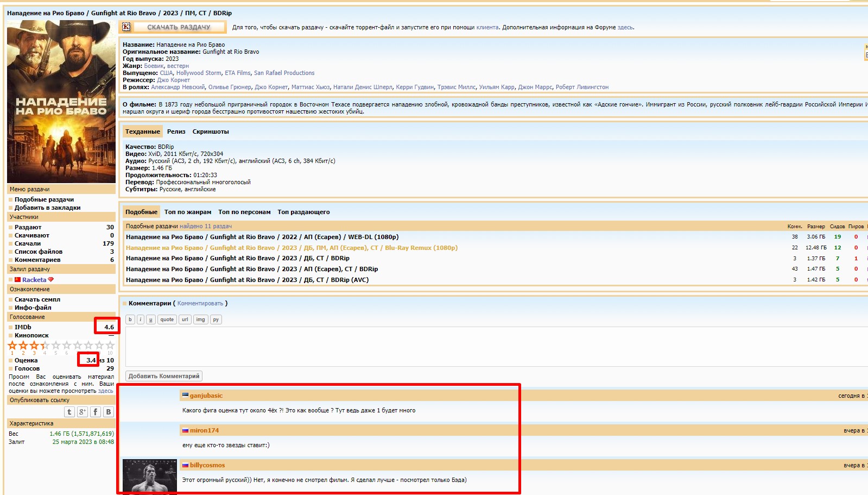Rate the movie 10 stars
The height and width of the screenshot is (495, 868).
pyautogui.click(x=110, y=346)
